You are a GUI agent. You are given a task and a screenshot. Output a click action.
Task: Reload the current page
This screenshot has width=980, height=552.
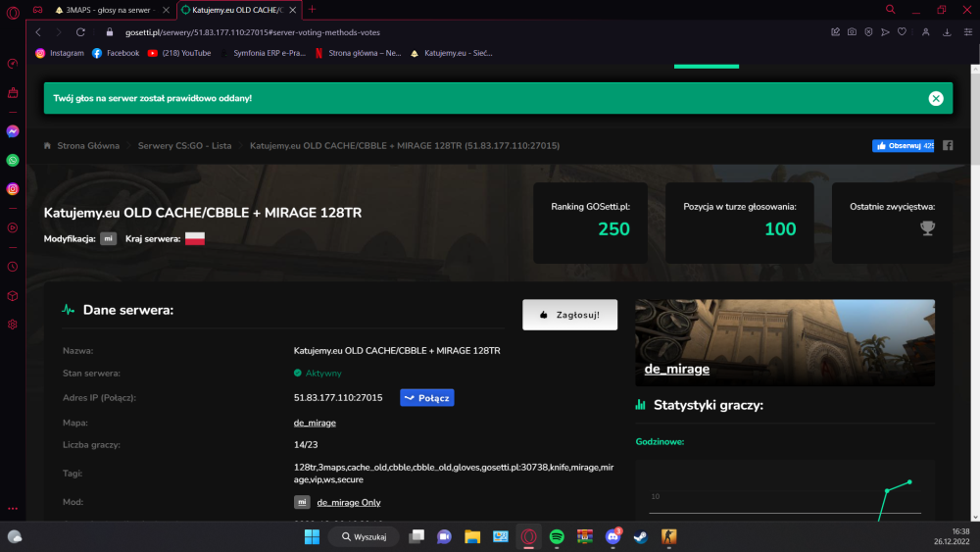click(80, 32)
